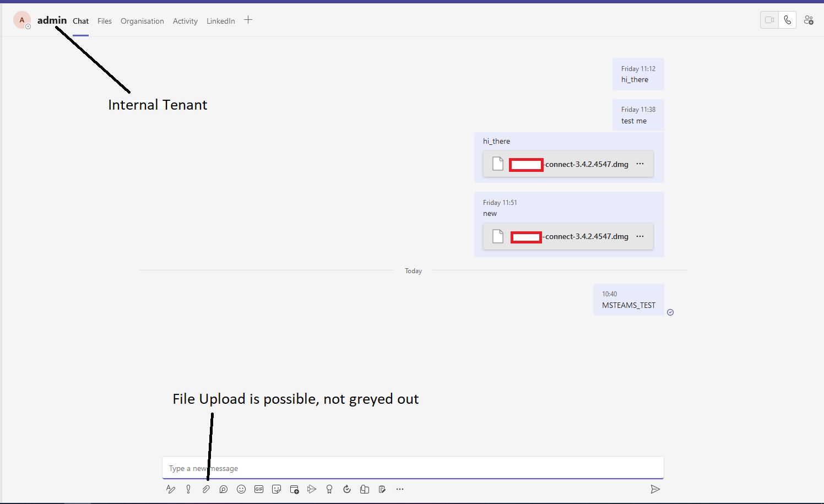
Task: Attach a file using the paperclip icon
Action: coord(206,489)
